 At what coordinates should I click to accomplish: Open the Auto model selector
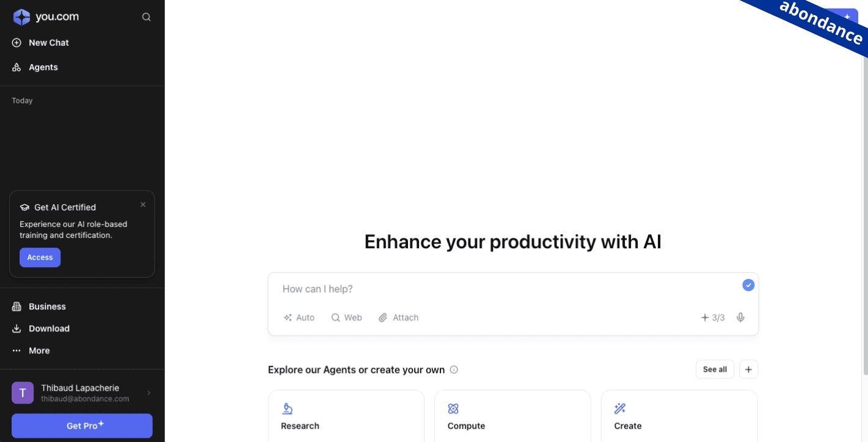299,317
